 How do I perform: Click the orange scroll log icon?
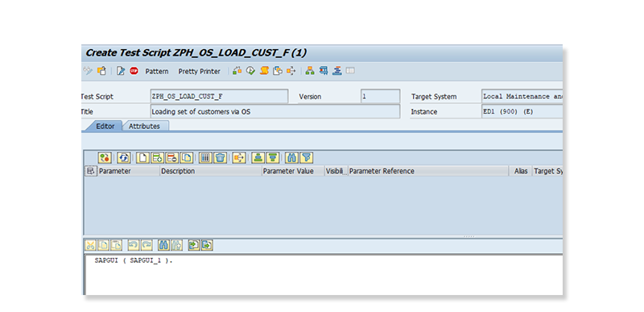(x=264, y=71)
